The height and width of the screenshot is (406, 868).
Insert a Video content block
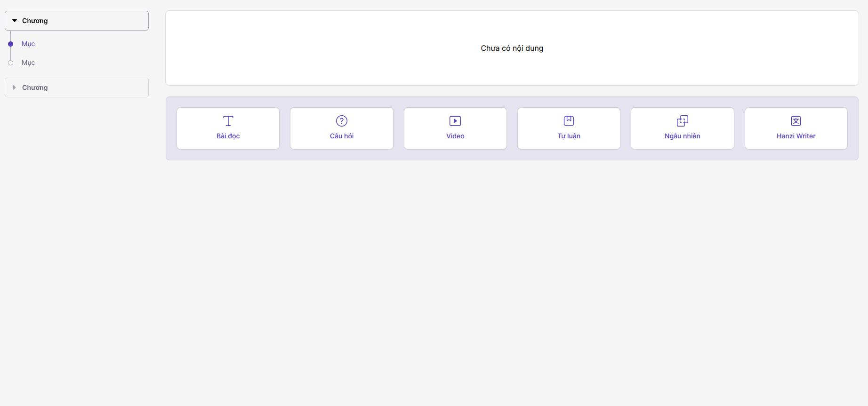pos(455,128)
